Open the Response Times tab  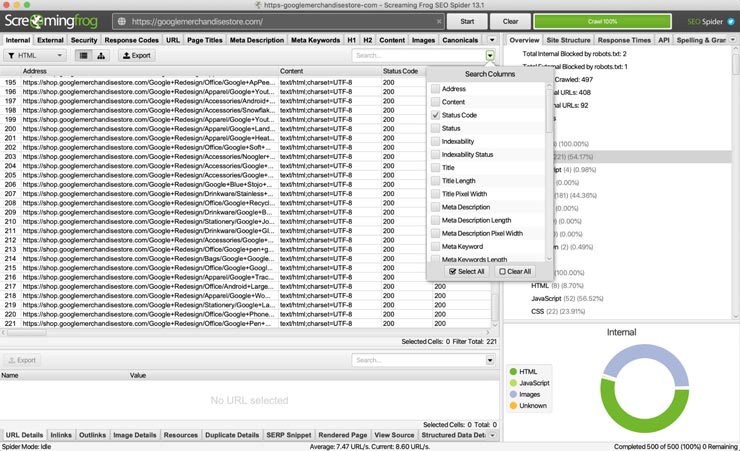[x=624, y=40]
